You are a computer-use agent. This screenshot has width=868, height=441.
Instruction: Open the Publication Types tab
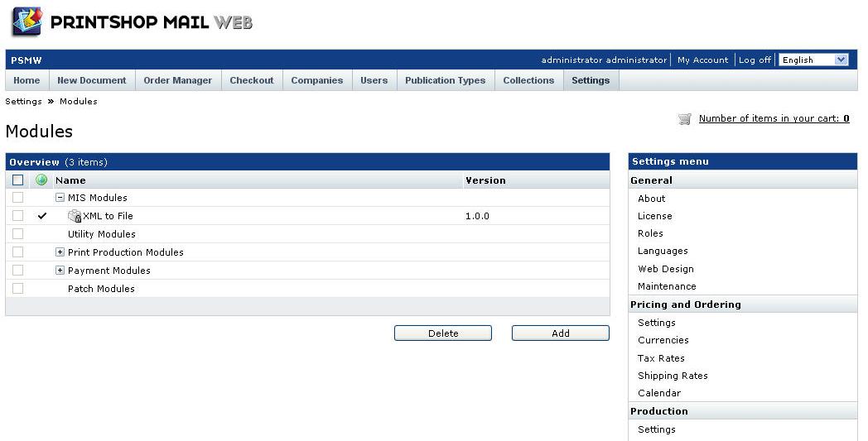click(x=445, y=80)
